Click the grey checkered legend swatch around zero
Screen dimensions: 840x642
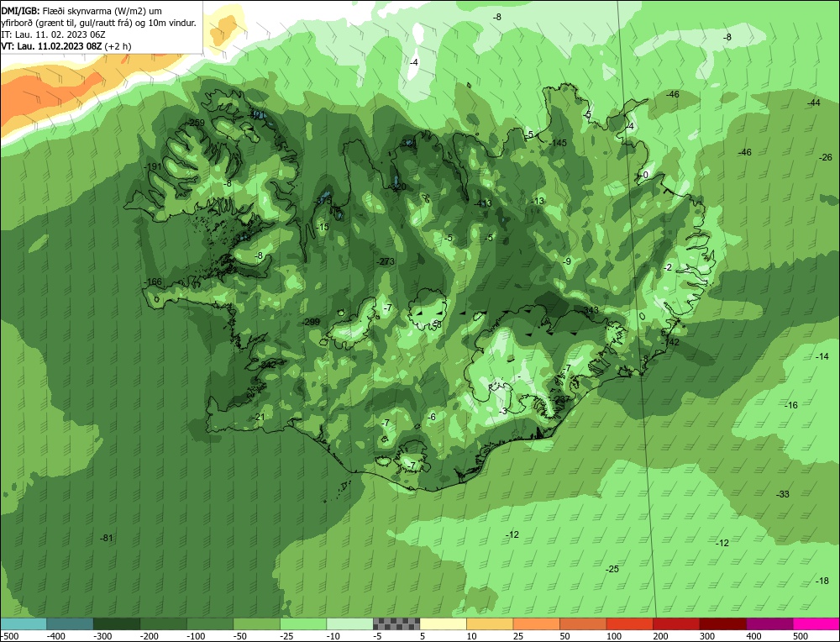point(396,624)
